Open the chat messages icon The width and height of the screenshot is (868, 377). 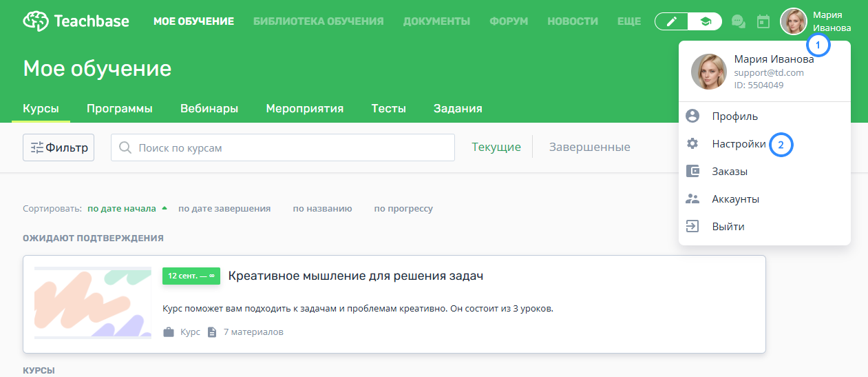coord(738,21)
